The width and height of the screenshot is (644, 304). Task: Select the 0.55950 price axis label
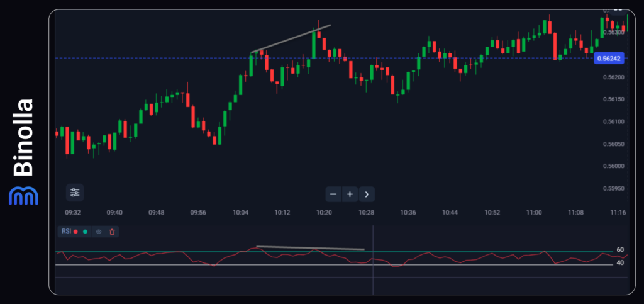613,189
